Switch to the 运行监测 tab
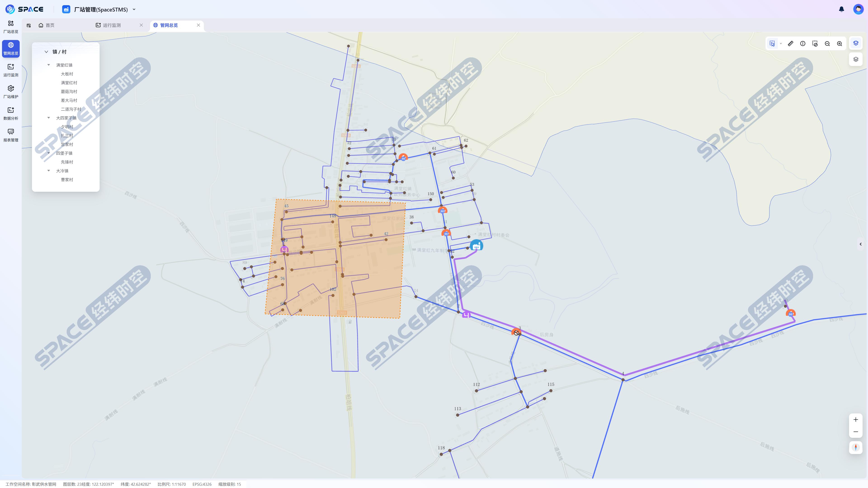Screen dimensions: 868x488 pyautogui.click(x=108, y=25)
